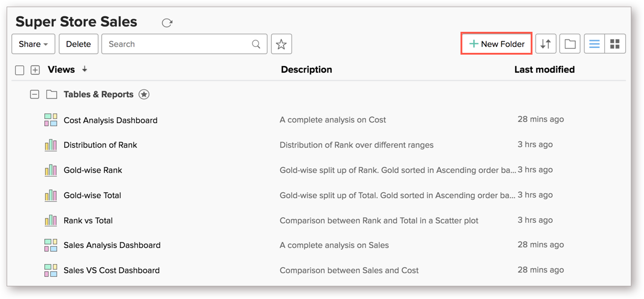Image resolution: width=644 pixels, height=299 pixels.
Task: Click the Description column header
Action: [x=306, y=70]
